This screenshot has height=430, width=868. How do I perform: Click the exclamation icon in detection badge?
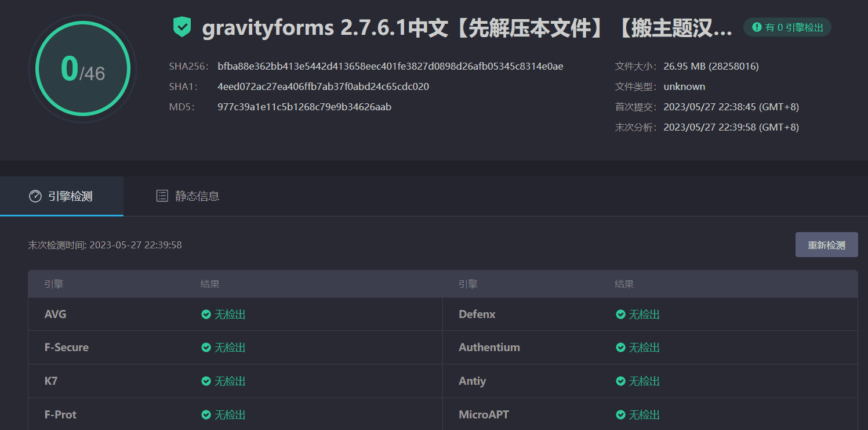757,27
